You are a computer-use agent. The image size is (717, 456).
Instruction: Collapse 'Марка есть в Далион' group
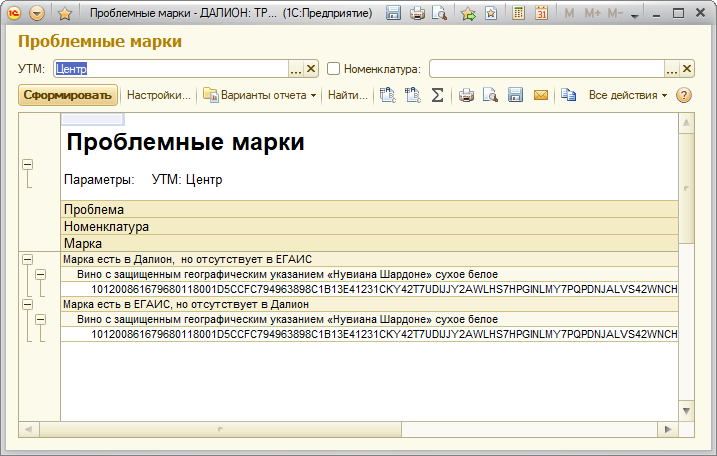[x=28, y=260]
